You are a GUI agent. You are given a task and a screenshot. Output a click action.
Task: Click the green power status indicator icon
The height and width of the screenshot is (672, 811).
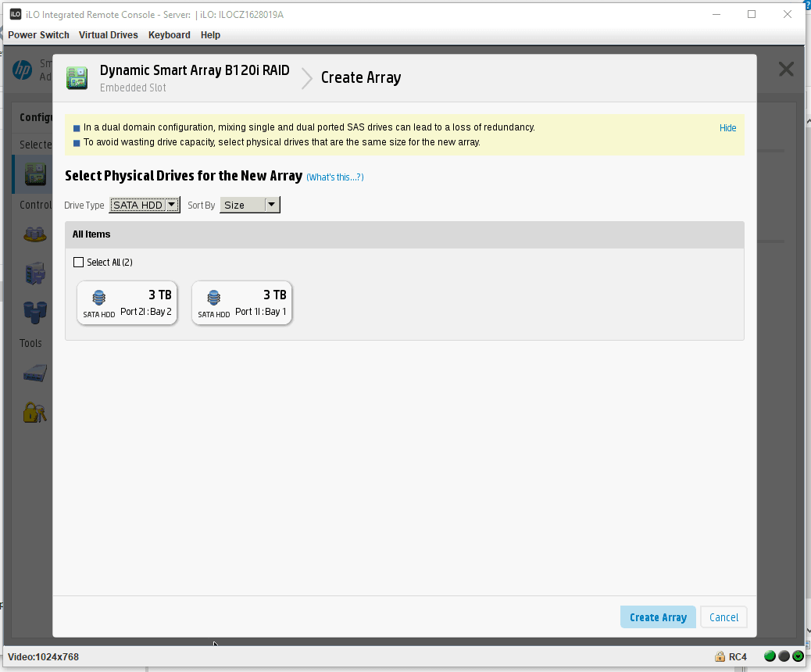tap(798, 656)
